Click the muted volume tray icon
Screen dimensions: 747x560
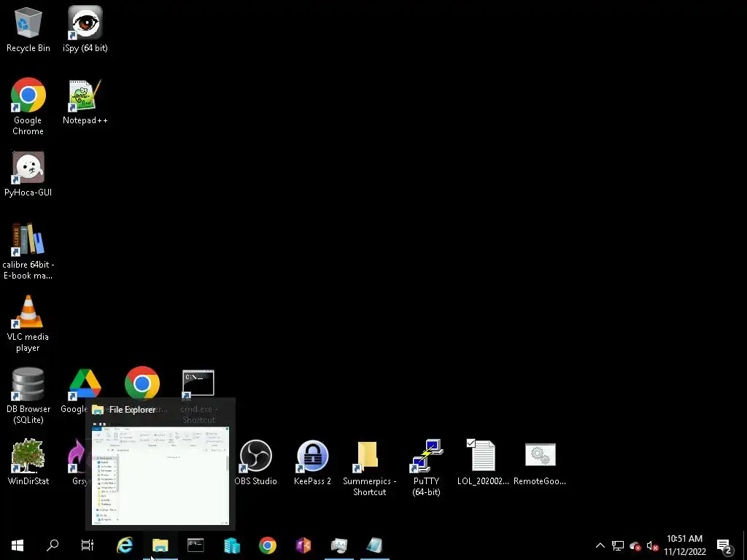click(652, 545)
